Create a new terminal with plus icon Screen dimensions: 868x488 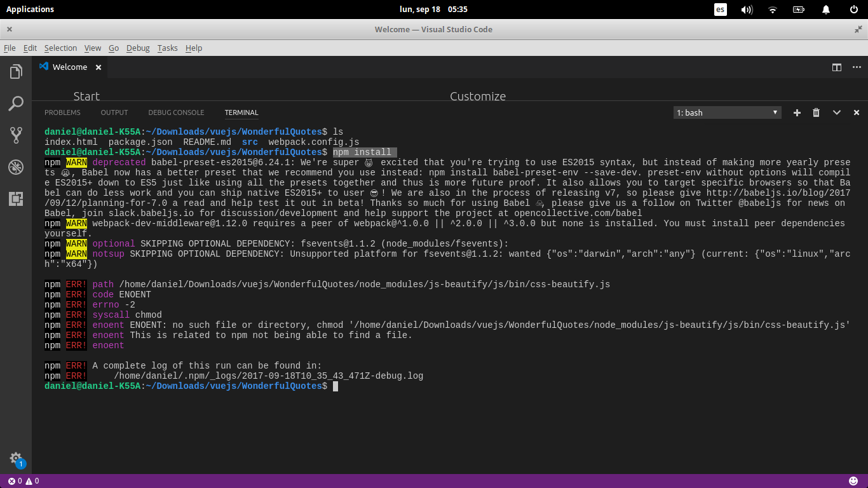pos(797,112)
